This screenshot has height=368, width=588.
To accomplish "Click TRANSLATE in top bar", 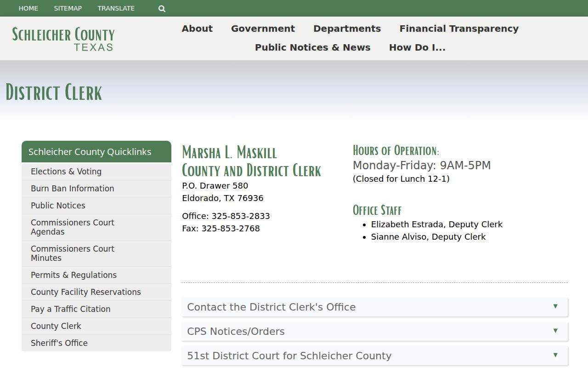I will click(116, 8).
